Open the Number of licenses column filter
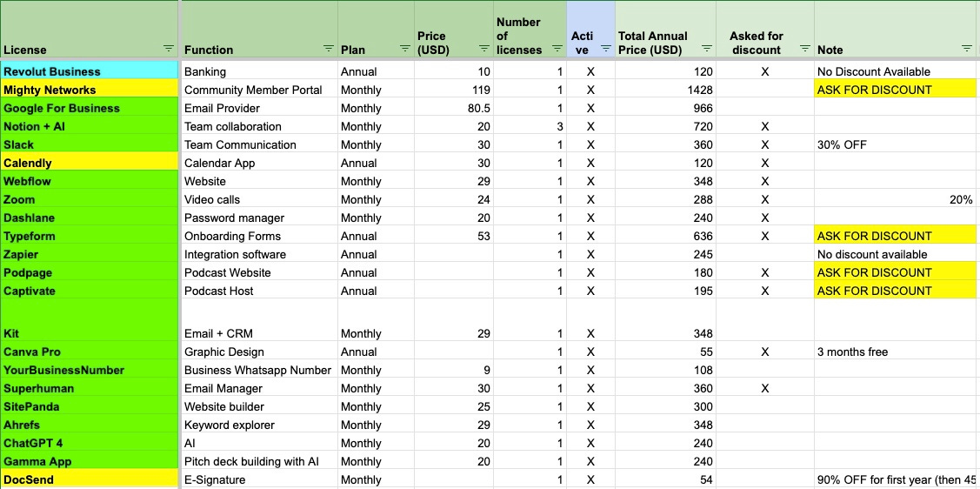 [x=557, y=49]
